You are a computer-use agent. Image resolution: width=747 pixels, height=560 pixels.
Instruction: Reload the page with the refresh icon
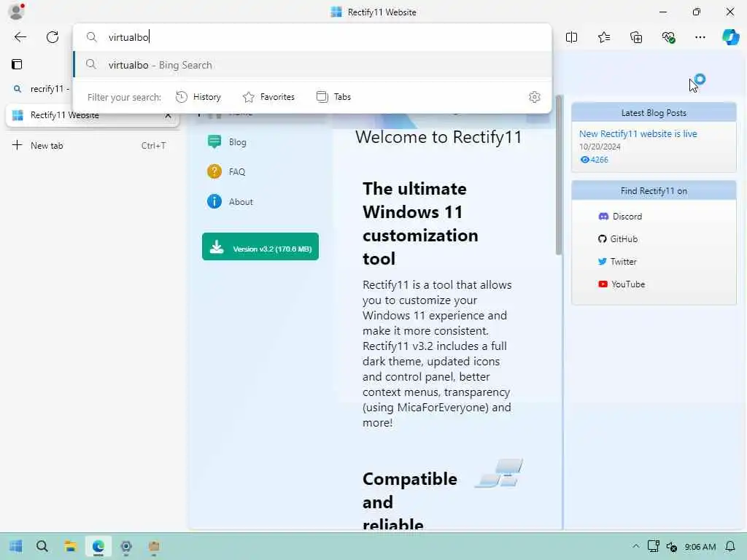[53, 37]
